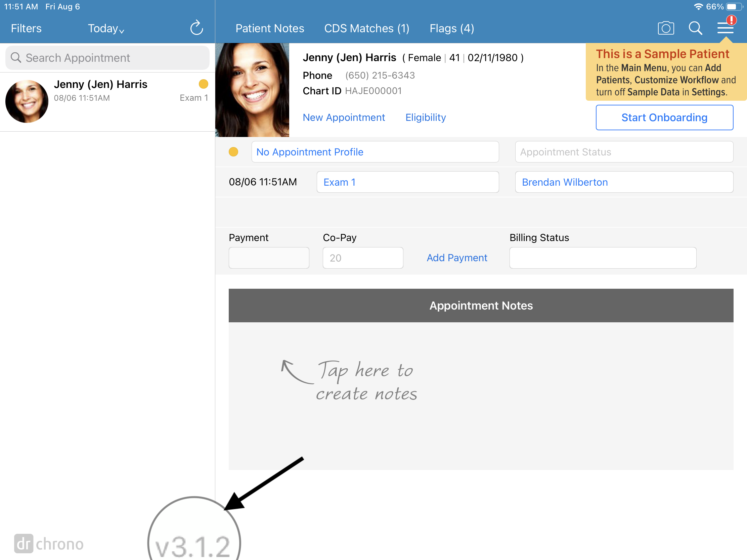Click the Add Payment link
Image resolution: width=747 pixels, height=560 pixels.
tap(456, 258)
